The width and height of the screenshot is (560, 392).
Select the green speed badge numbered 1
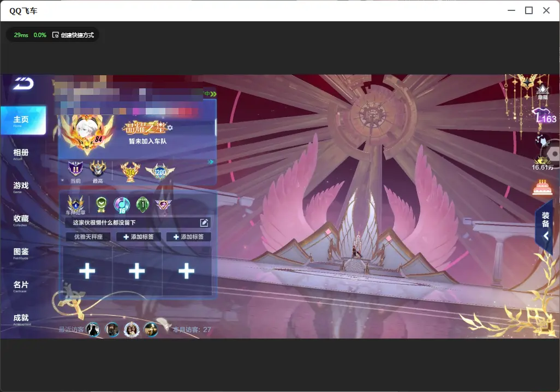click(x=142, y=204)
